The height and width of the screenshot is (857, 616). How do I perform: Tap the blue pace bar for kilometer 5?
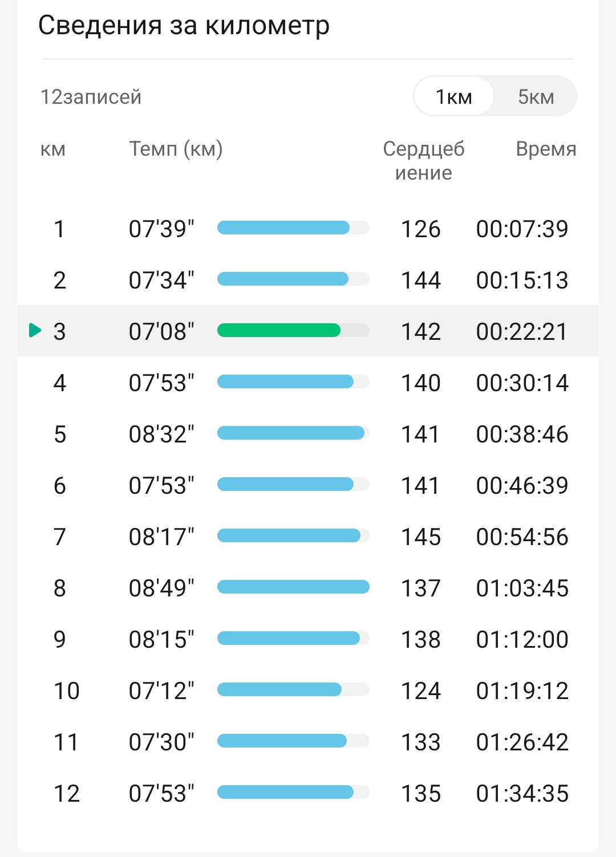coord(291,433)
